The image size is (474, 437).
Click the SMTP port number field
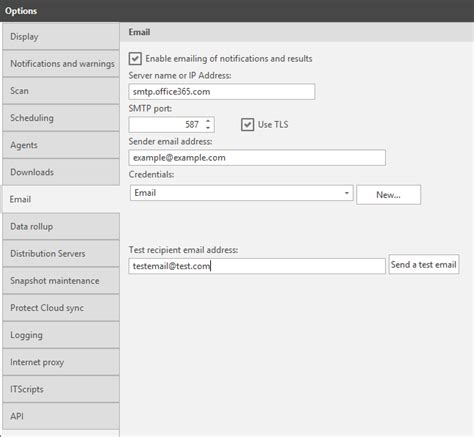[x=167, y=125]
